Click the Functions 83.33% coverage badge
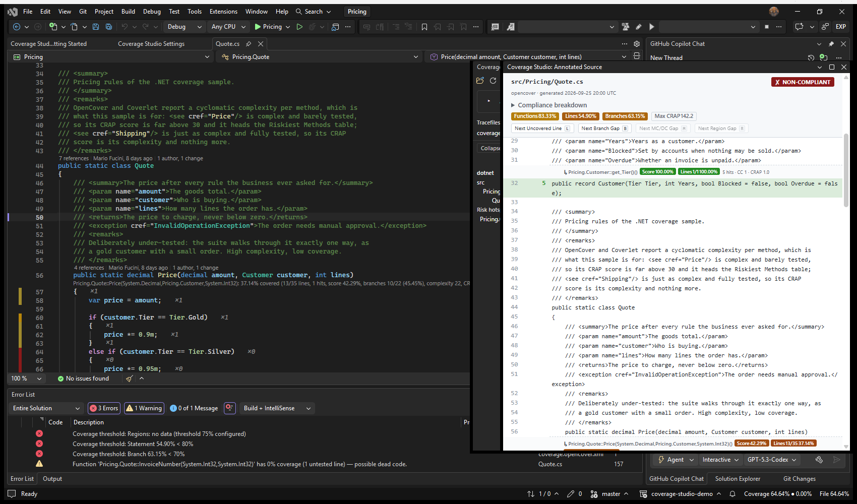The image size is (857, 504). [535, 116]
